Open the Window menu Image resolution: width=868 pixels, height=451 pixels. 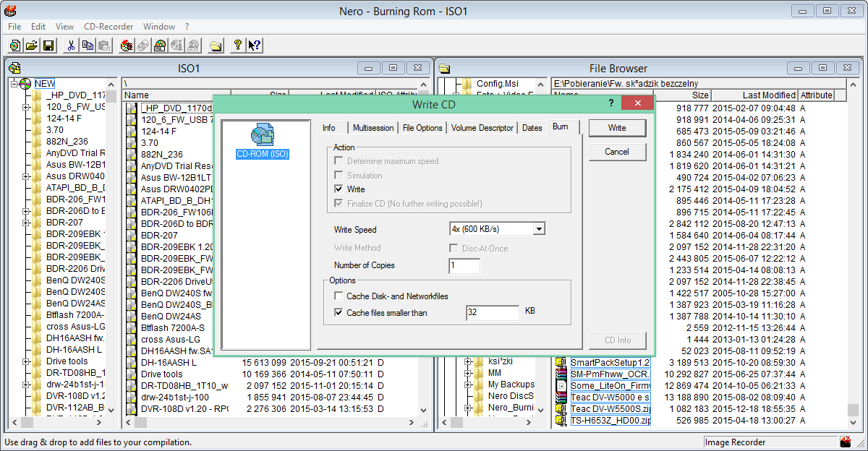pyautogui.click(x=159, y=27)
